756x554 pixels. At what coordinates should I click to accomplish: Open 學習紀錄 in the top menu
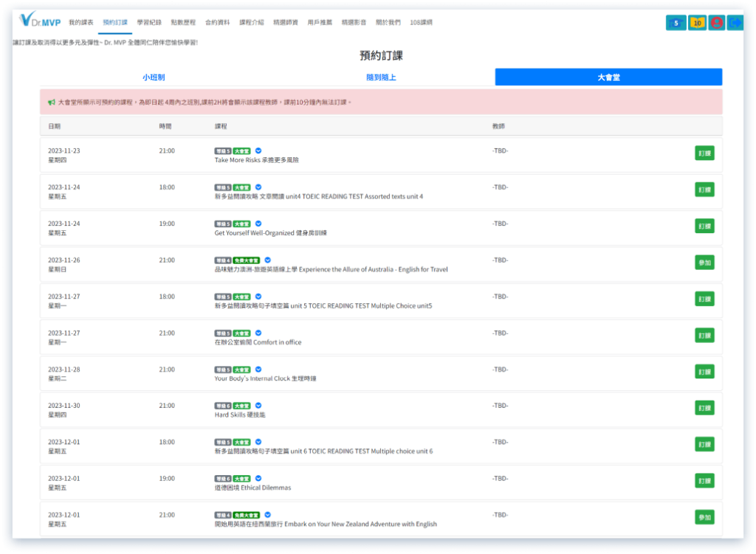pos(148,23)
